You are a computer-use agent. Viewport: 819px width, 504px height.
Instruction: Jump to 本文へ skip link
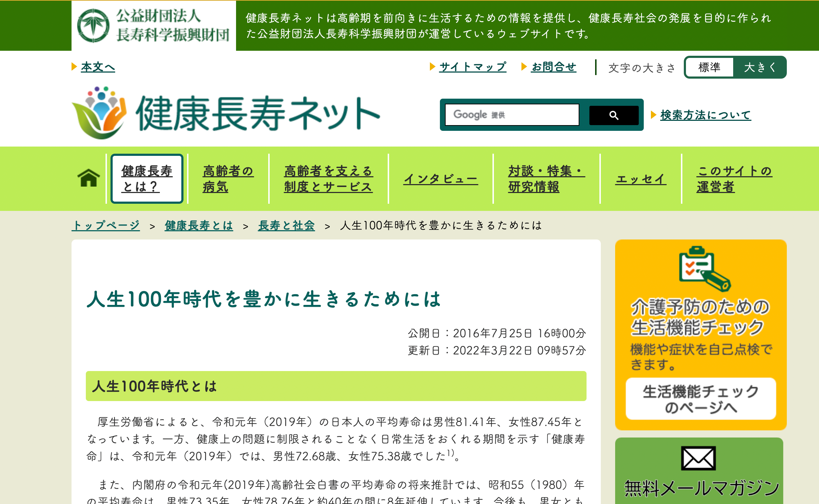click(98, 67)
